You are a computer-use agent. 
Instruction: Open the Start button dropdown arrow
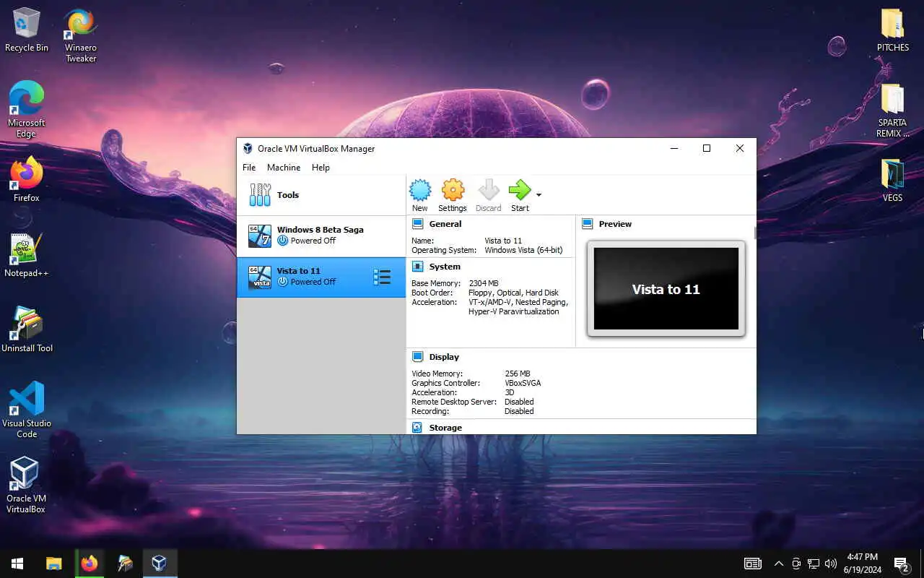(x=539, y=194)
